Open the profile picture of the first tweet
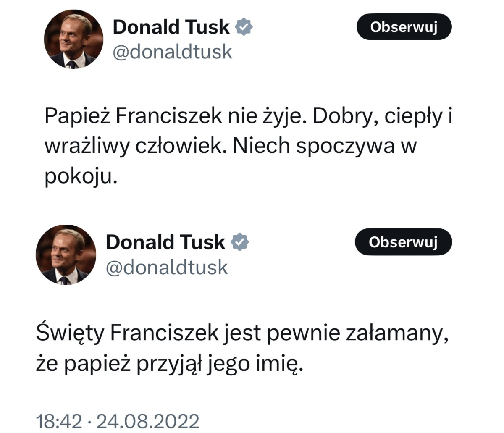This screenshot has height=433, width=504. tap(74, 39)
